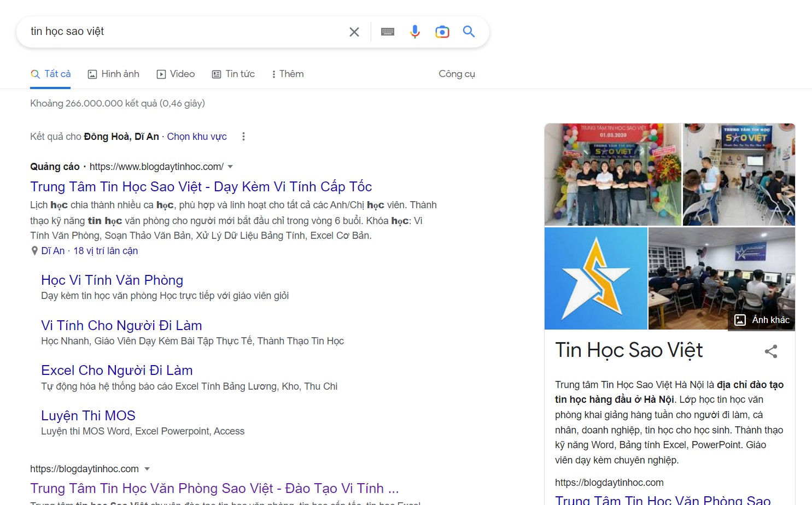
Task: Click the magnifying glass to search
Action: (x=469, y=32)
